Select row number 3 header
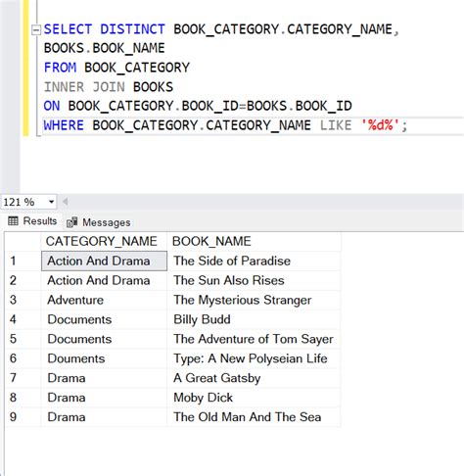 tap(23, 300)
